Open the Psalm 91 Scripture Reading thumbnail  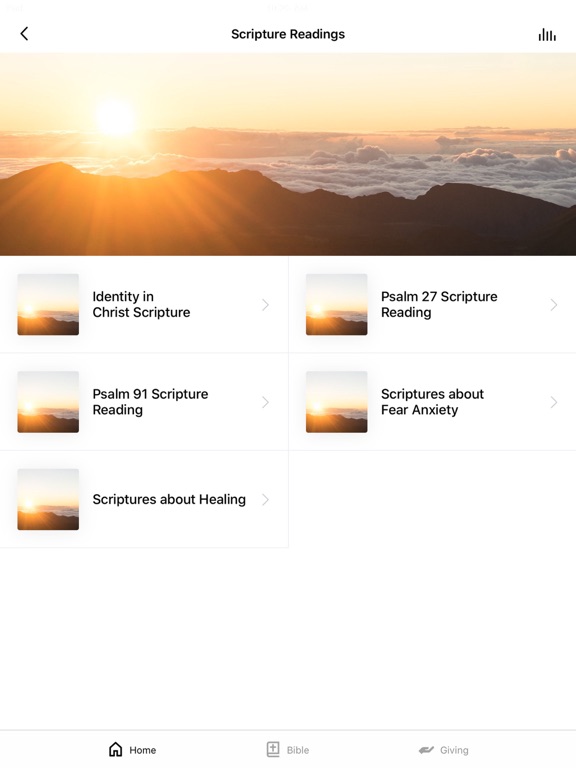click(x=48, y=402)
